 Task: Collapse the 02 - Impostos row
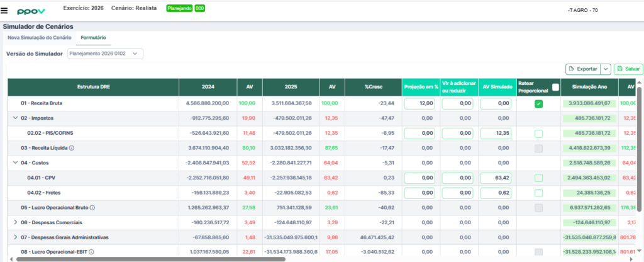(x=15, y=118)
